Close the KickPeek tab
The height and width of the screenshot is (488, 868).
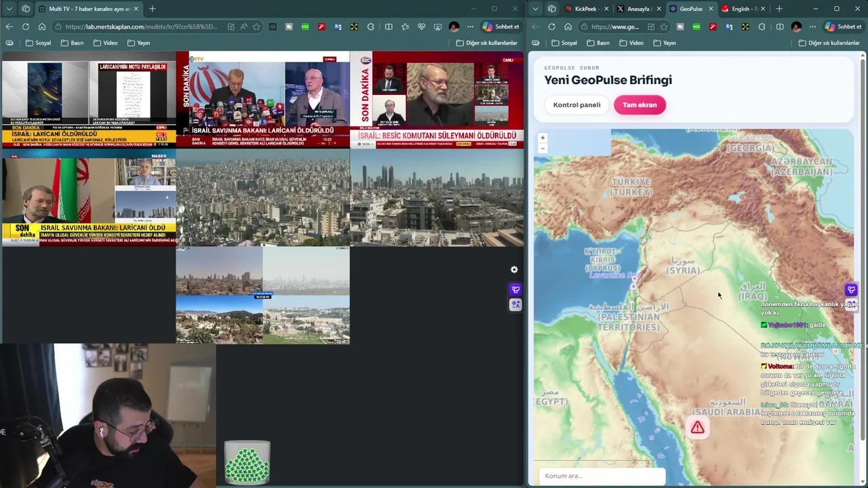click(x=606, y=9)
